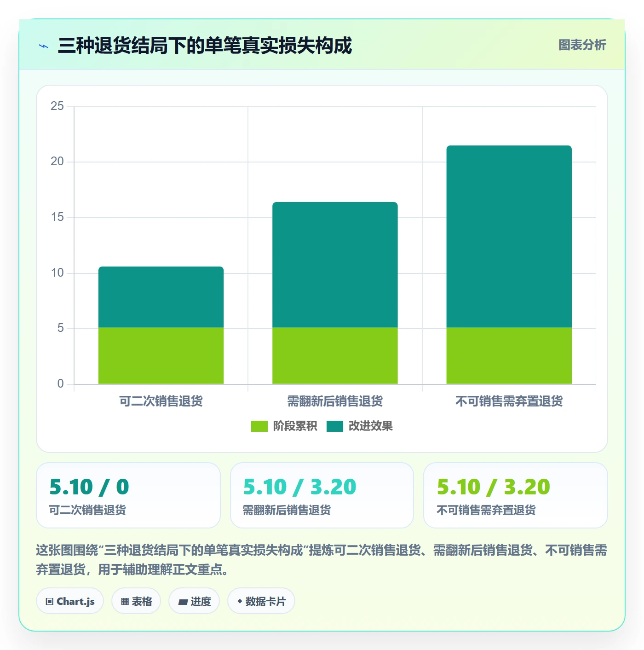Click the teal segment of the 需翻新后销售退货 bar
The image size is (644, 650).
click(x=335, y=265)
